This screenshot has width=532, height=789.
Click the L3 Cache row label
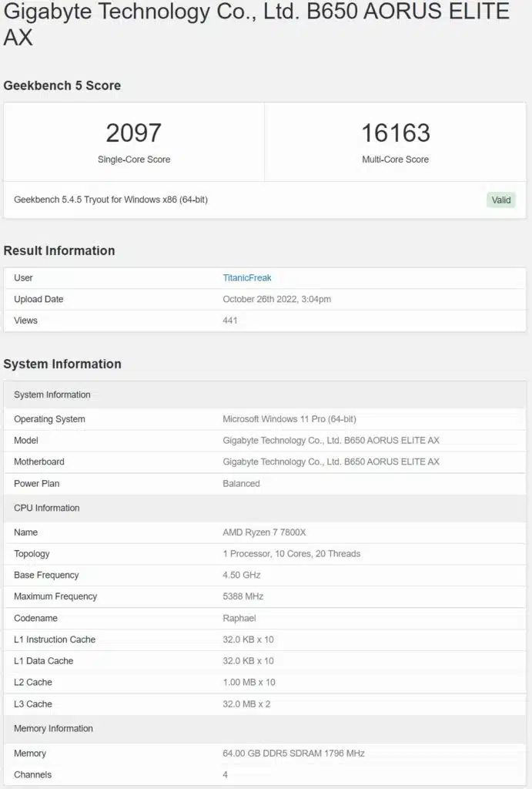[x=33, y=704]
